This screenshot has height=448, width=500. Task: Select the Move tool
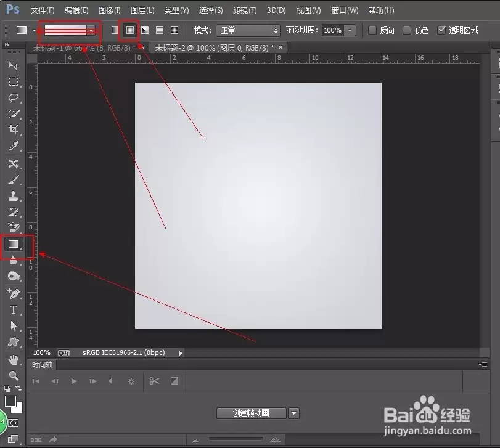click(14, 65)
